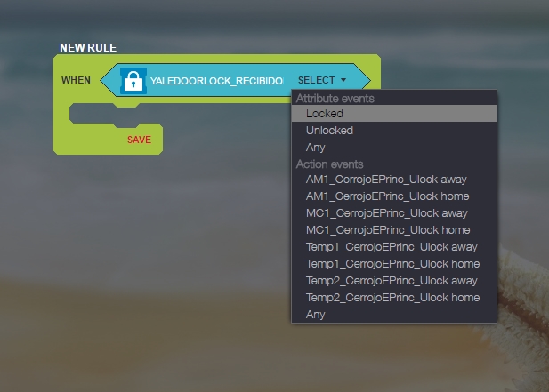This screenshot has width=549, height=392.
Task: Pick MC1_CerrojoEPrinc_Ulock away option
Action: [x=386, y=213]
